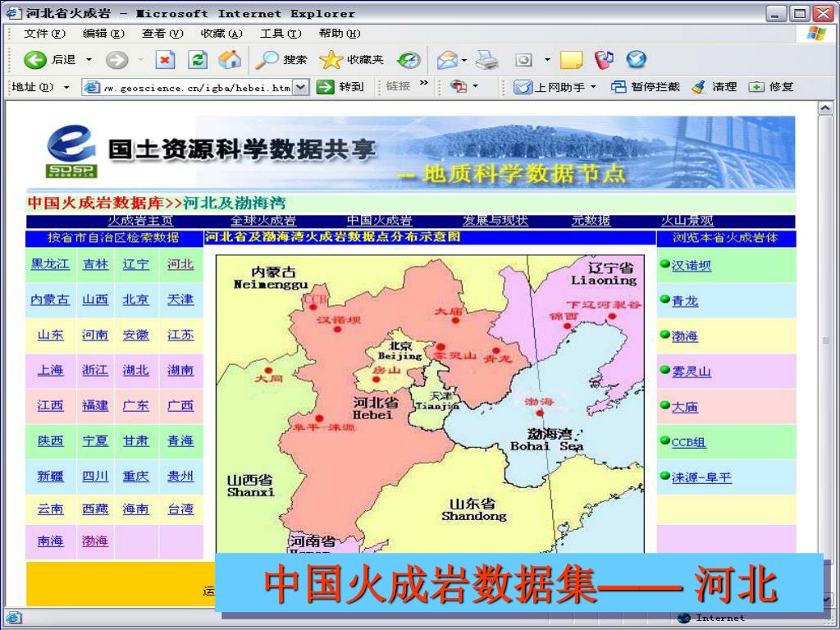Go to Home page icon
Screen dimensions: 840x630
click(230, 59)
